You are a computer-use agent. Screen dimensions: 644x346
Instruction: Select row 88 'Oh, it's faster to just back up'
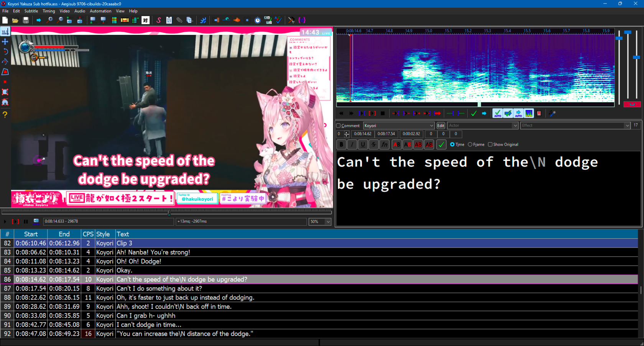click(319, 297)
